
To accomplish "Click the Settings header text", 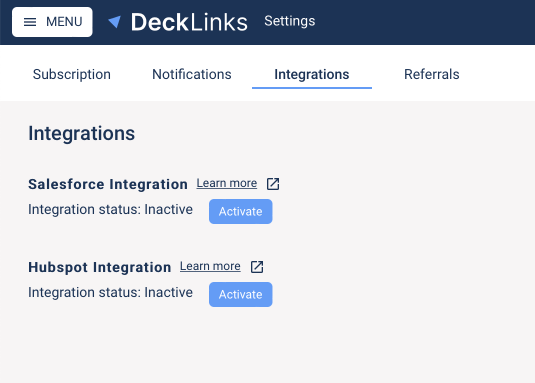I will (x=290, y=21).
